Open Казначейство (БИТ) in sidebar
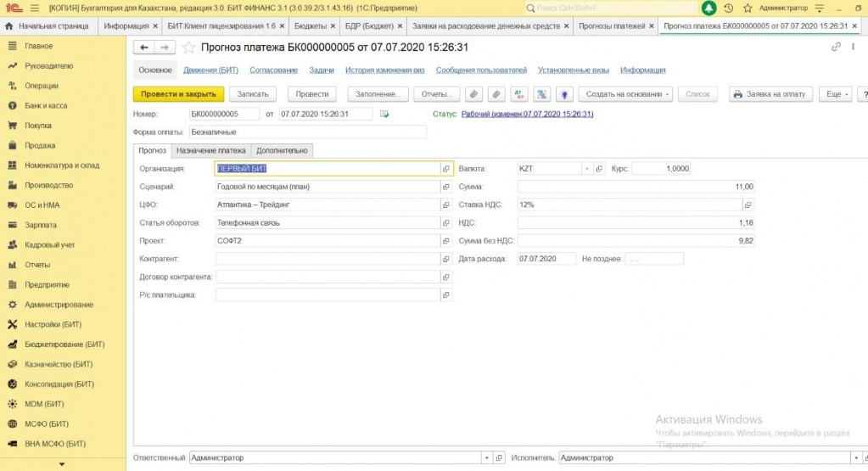The image size is (868, 471). 59,364
